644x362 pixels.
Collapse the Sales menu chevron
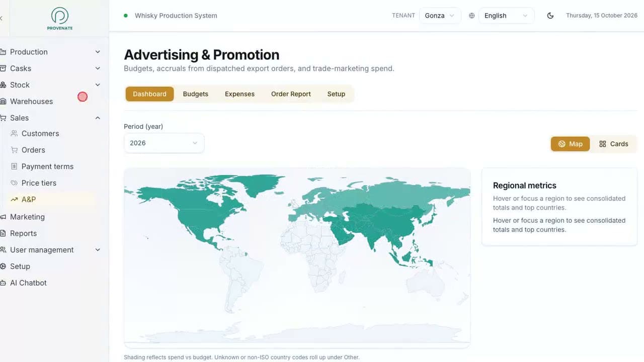point(98,118)
